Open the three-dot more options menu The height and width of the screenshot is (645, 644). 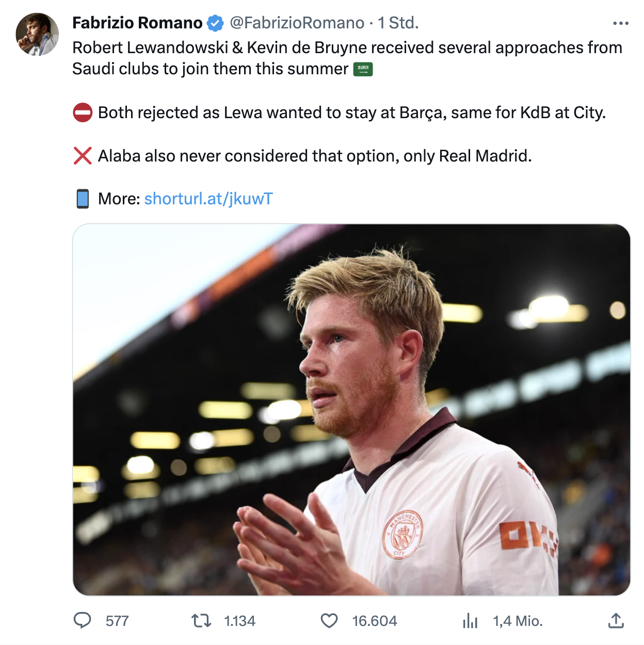pos(620,23)
